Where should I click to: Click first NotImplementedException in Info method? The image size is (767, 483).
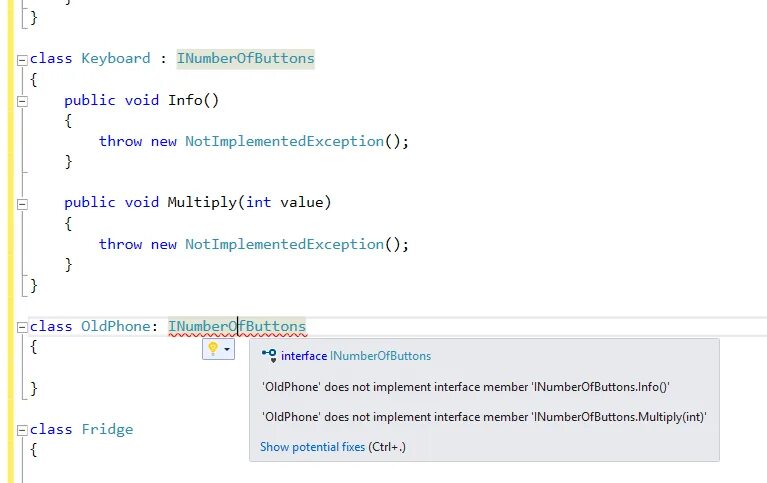click(x=285, y=141)
